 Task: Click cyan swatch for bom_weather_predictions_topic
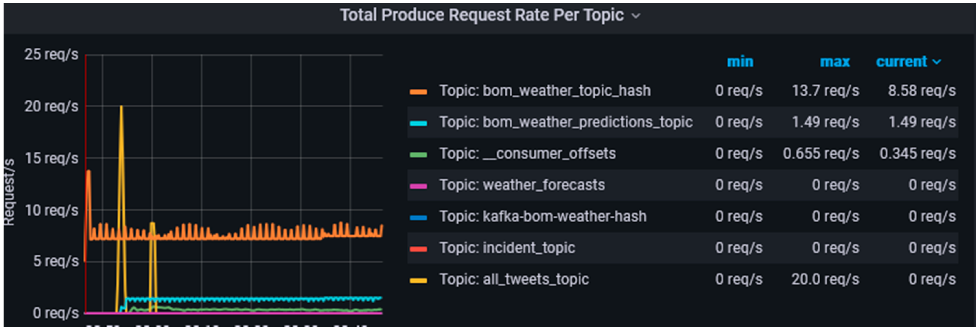point(418,123)
